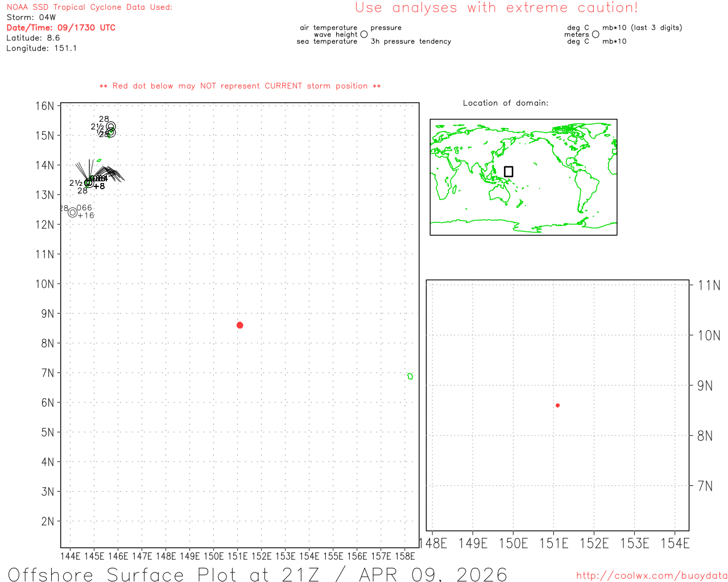Click the buoy station circle labeled 066
Screen dimensions: 728x582
click(72, 213)
